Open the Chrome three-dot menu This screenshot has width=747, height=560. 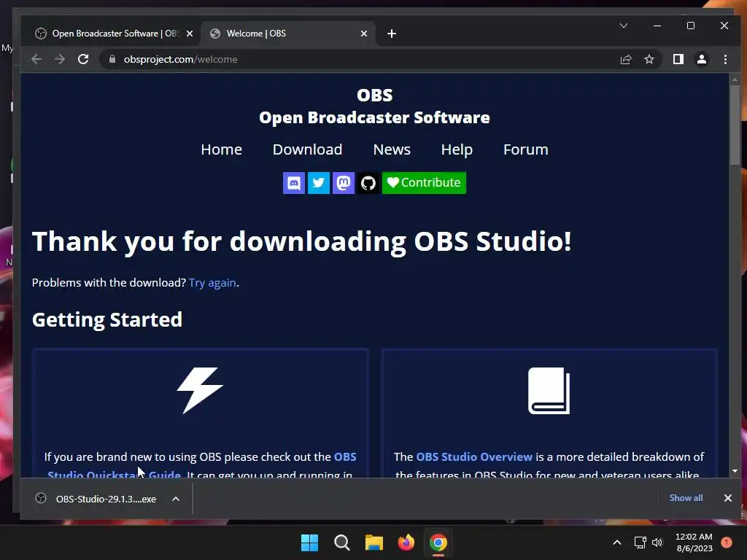coord(725,59)
